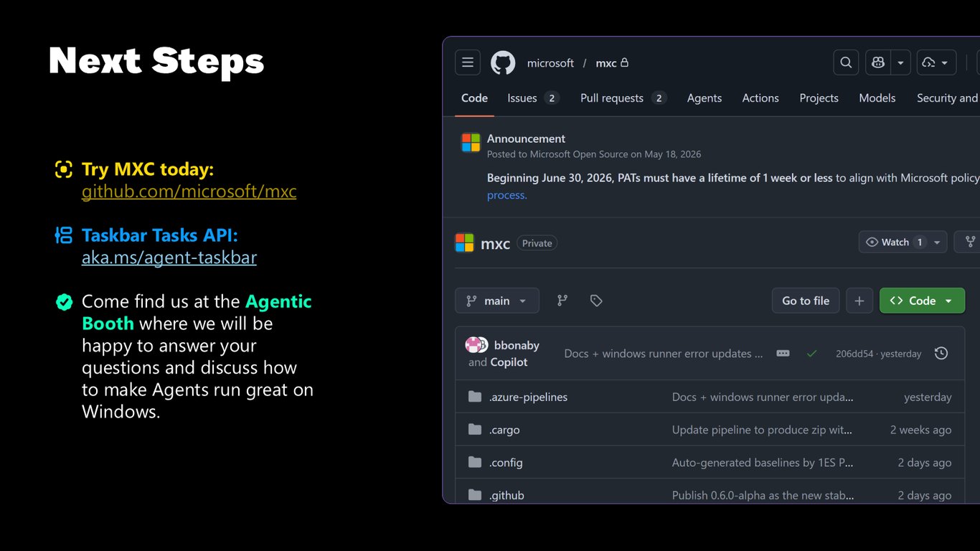Viewport: 980px width, 551px height.
Task: Click the Issues count badge
Action: (552, 98)
